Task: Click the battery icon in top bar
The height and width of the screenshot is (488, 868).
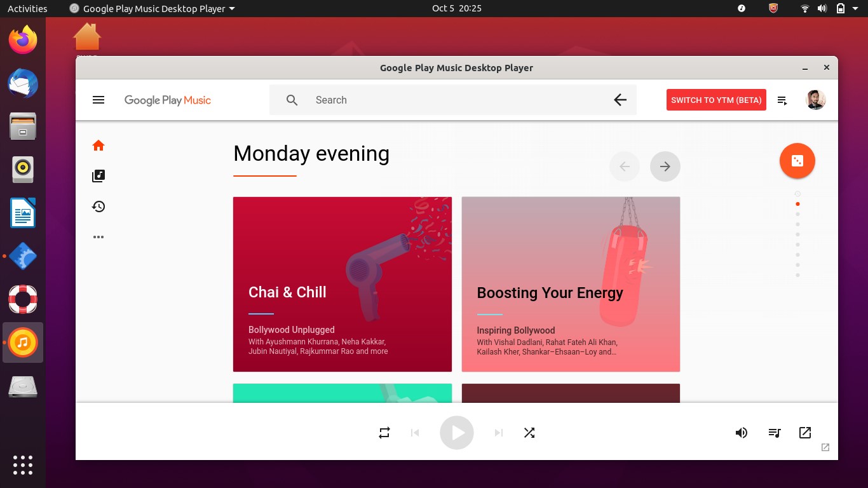Action: point(840,8)
